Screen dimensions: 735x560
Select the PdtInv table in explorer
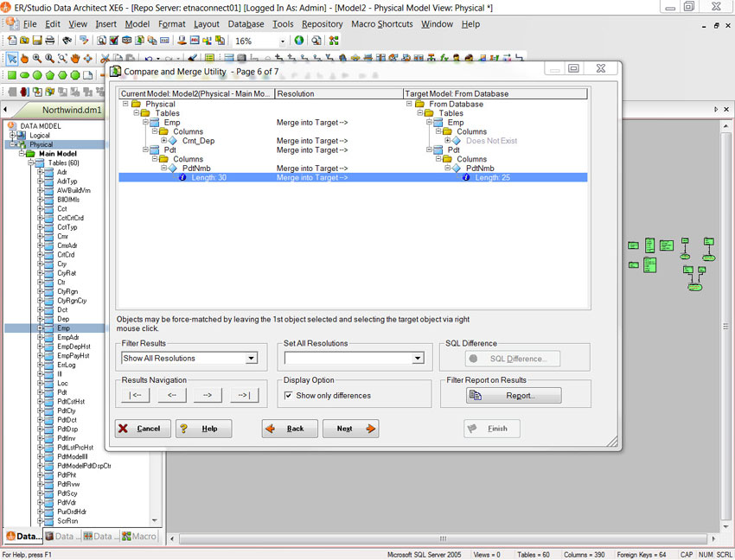coord(66,438)
